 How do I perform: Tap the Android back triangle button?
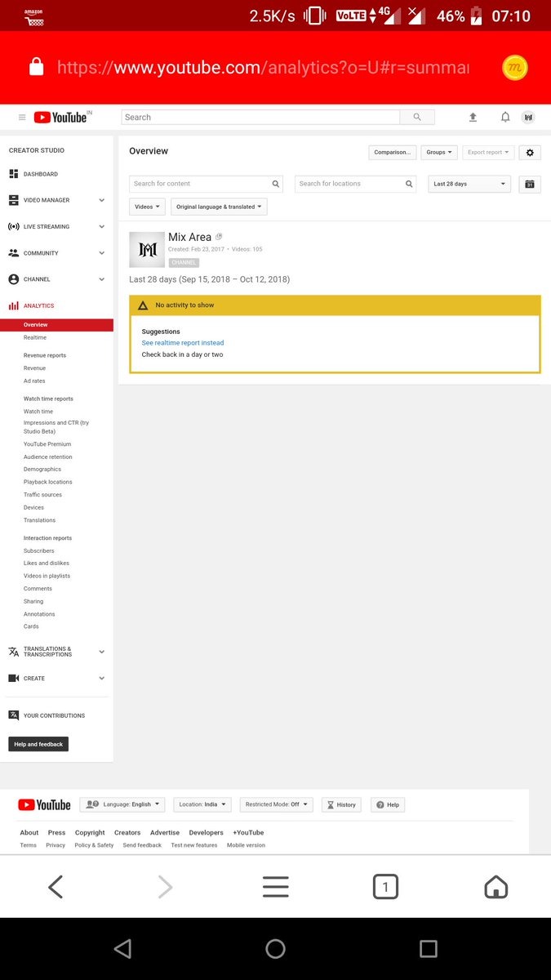(x=123, y=948)
